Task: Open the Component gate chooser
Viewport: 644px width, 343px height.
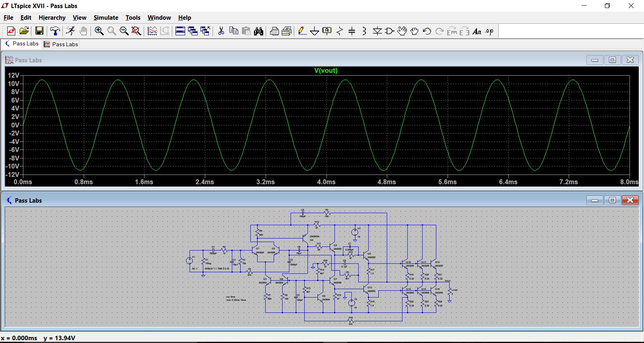Action: click(390, 31)
